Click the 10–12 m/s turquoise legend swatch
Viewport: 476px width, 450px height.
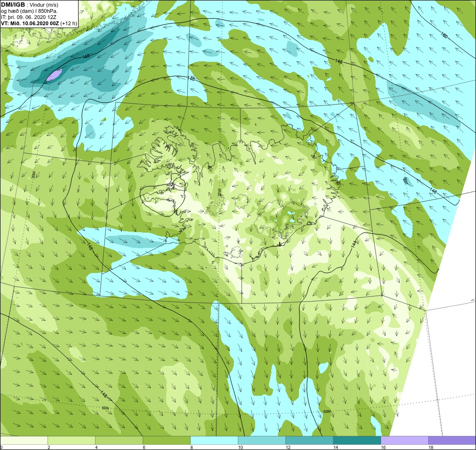tap(262, 440)
